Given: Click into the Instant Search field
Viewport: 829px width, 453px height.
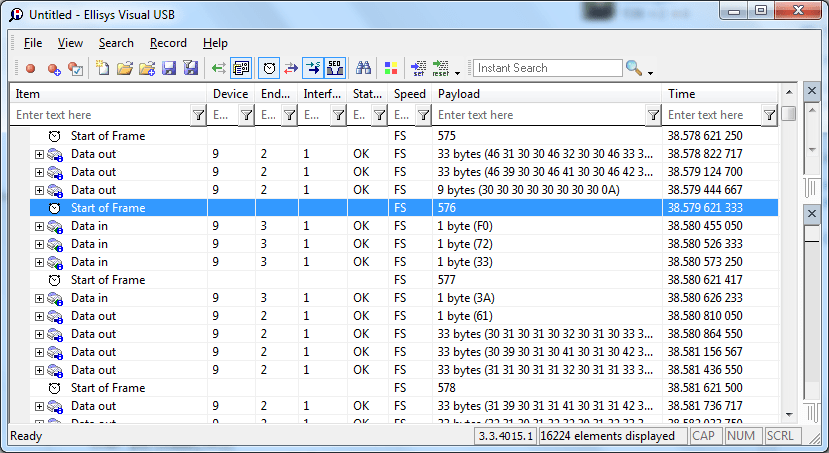Looking at the screenshot, I should click(x=548, y=68).
